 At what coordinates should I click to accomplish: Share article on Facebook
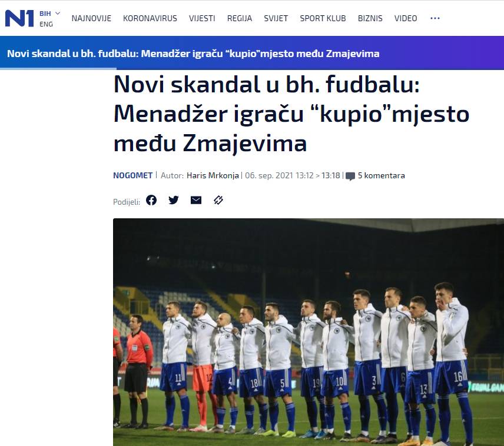coord(151,200)
